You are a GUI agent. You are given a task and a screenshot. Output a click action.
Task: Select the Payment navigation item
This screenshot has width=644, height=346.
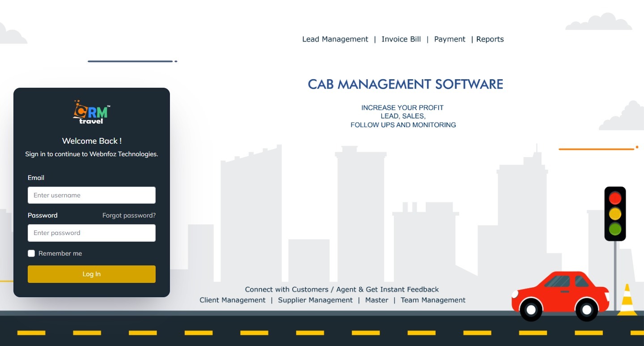click(x=449, y=39)
